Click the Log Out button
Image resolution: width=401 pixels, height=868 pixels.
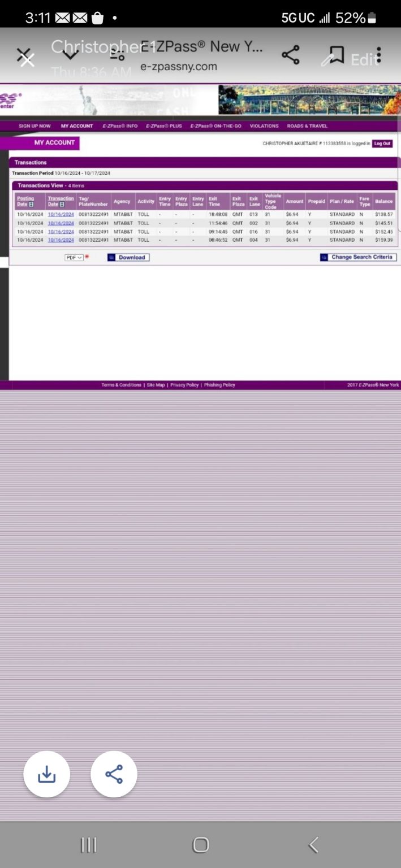point(382,144)
